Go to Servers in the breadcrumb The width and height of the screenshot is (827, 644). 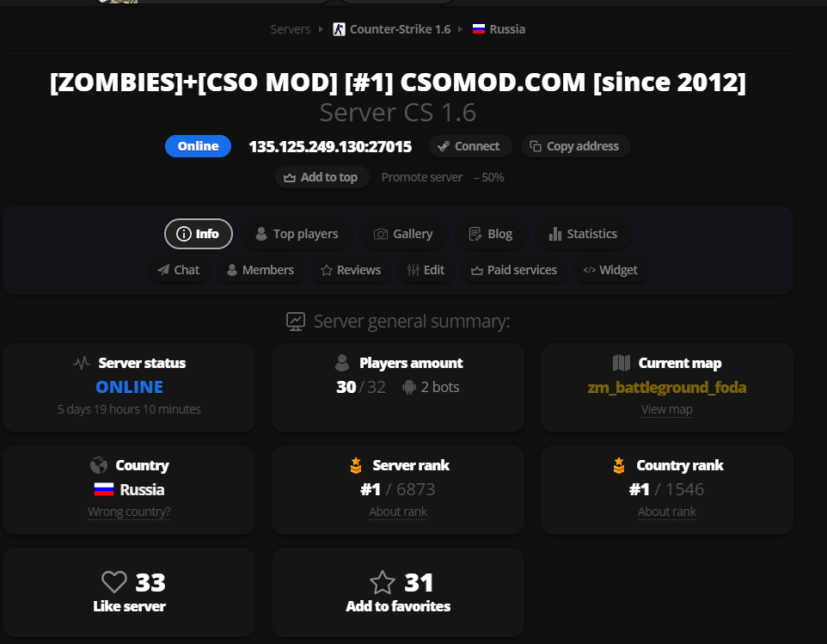point(291,29)
